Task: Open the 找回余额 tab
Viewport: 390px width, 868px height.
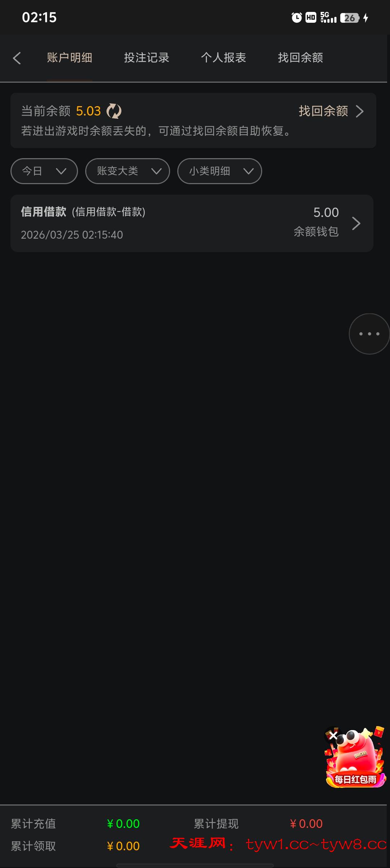Action: pyautogui.click(x=300, y=58)
